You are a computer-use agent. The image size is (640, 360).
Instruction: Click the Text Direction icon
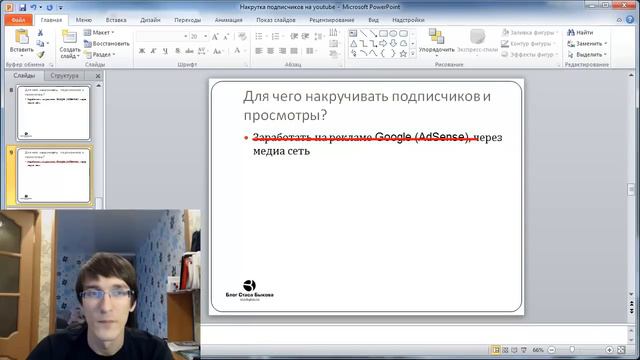(333, 33)
